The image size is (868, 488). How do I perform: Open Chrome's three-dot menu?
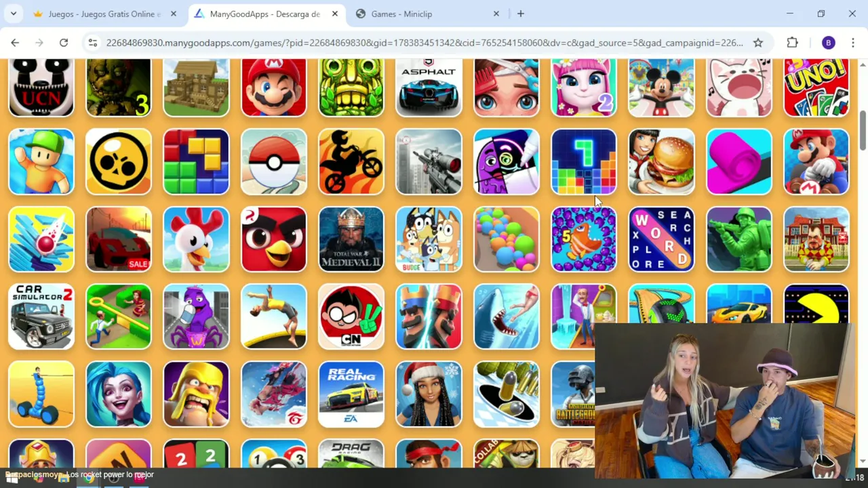point(853,43)
